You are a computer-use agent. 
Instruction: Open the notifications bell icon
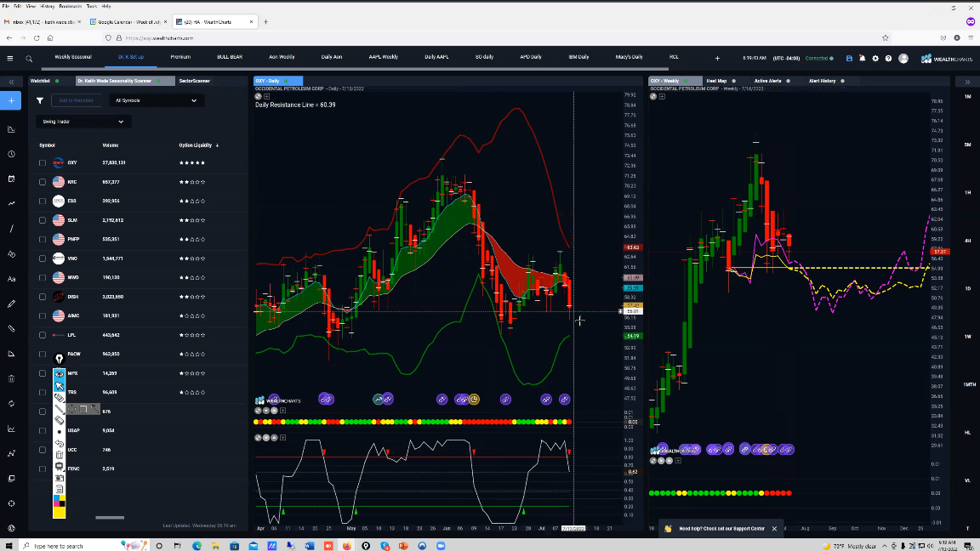click(x=862, y=58)
